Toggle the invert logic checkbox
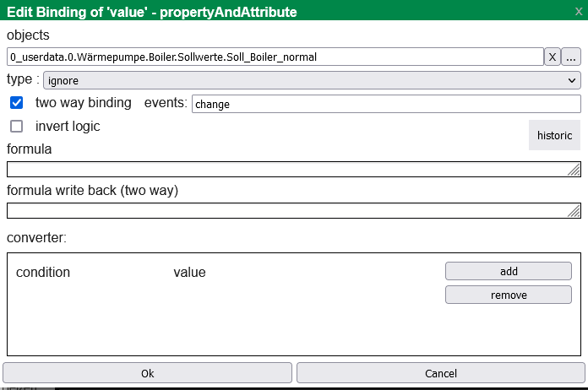Image resolution: width=588 pixels, height=390 pixels. [x=16, y=127]
